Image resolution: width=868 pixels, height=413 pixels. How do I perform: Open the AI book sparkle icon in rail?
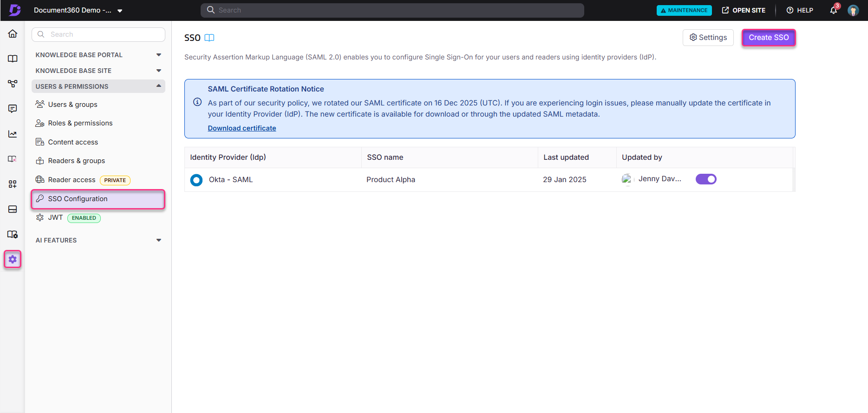click(x=13, y=159)
